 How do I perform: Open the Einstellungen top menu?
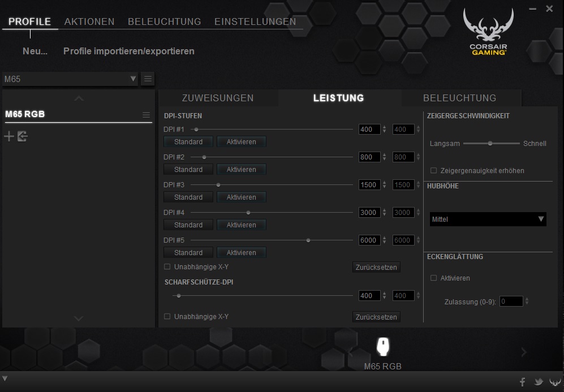(255, 21)
